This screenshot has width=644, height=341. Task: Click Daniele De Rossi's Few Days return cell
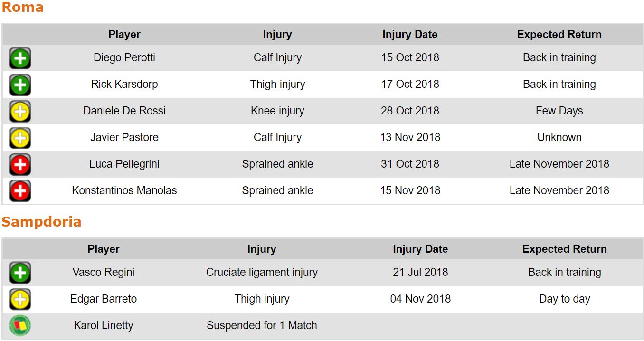pos(559,111)
